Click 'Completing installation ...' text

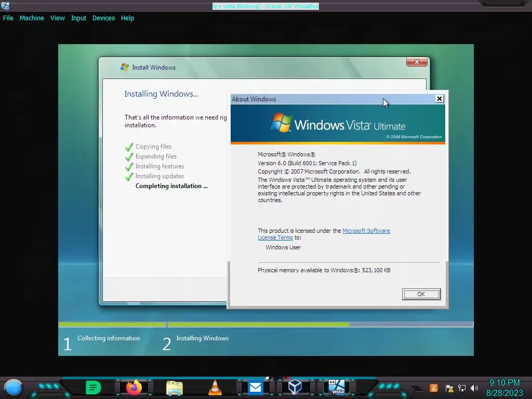pos(171,186)
